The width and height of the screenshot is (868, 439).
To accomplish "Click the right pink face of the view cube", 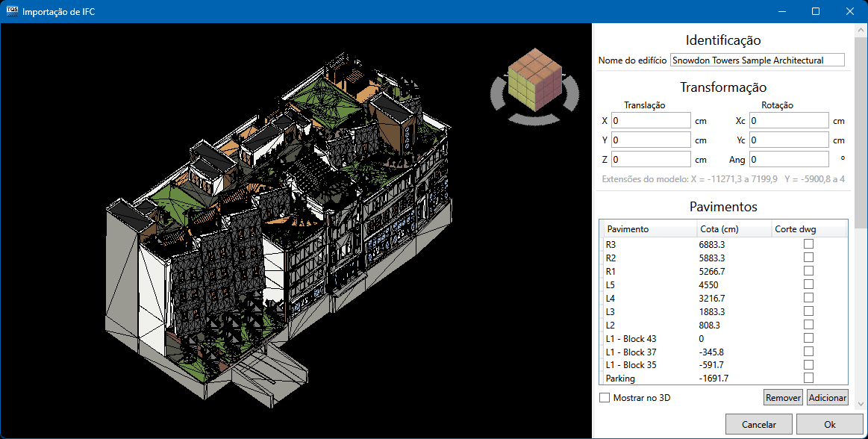I will pyautogui.click(x=549, y=87).
